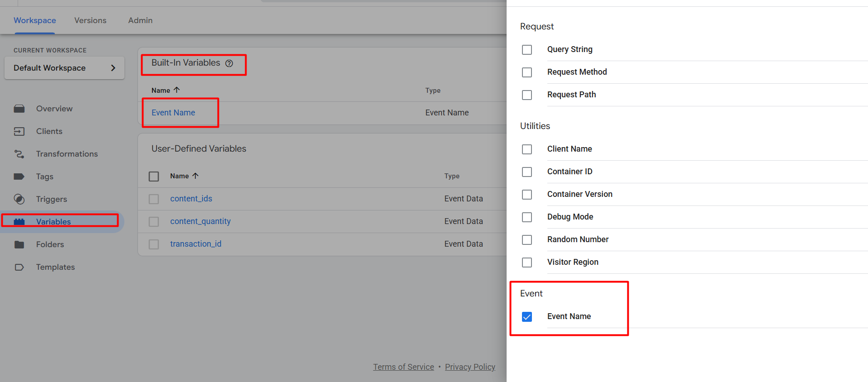868x382 pixels.
Task: Tick the Random Number checkbox
Action: (527, 240)
